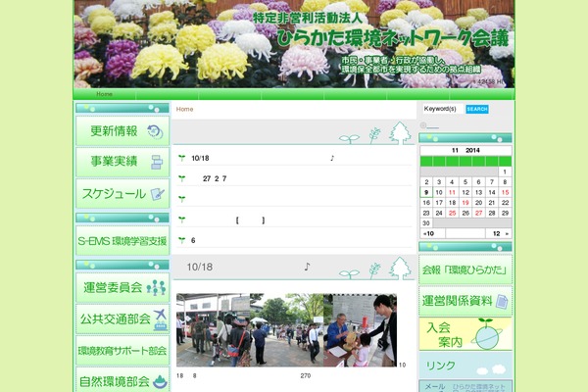Click the sprouting planet icon in 入会案内
The width and height of the screenshot is (588, 392).
point(486,334)
